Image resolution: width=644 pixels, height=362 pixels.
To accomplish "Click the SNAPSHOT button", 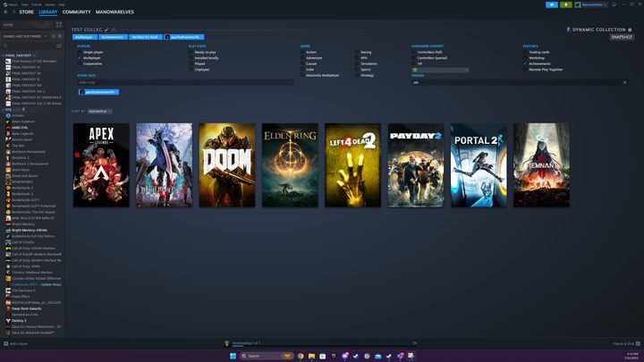I will pyautogui.click(x=622, y=37).
